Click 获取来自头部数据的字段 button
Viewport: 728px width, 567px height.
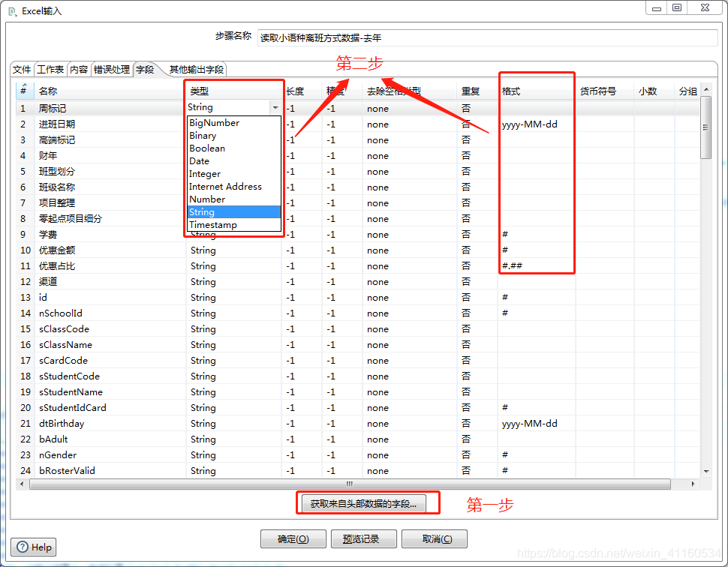tap(363, 503)
